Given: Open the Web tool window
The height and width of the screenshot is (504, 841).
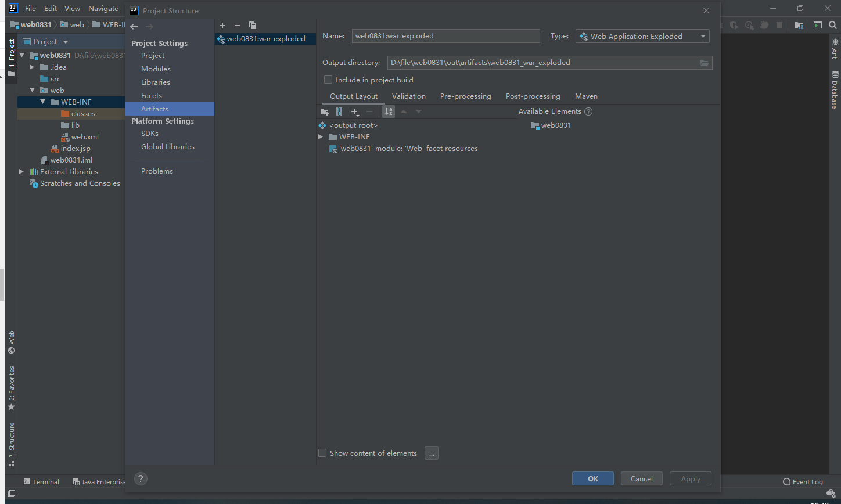Looking at the screenshot, I should tap(11, 343).
